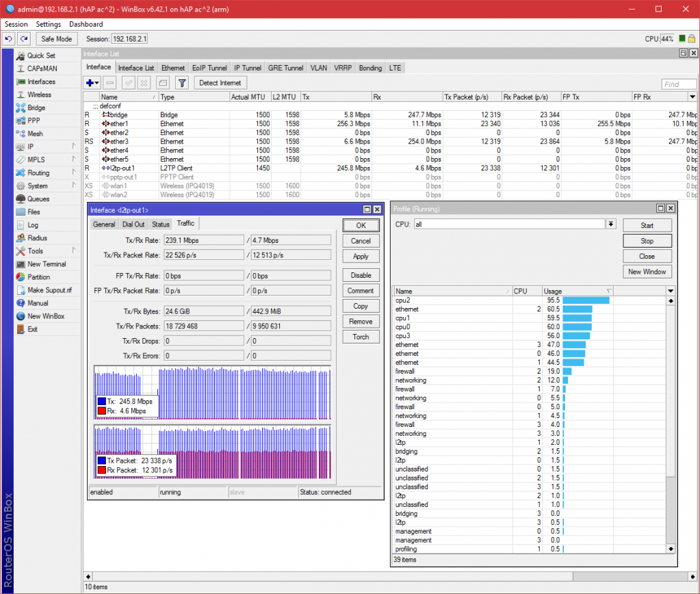Open the add-interface dropdown arrow

coord(96,83)
